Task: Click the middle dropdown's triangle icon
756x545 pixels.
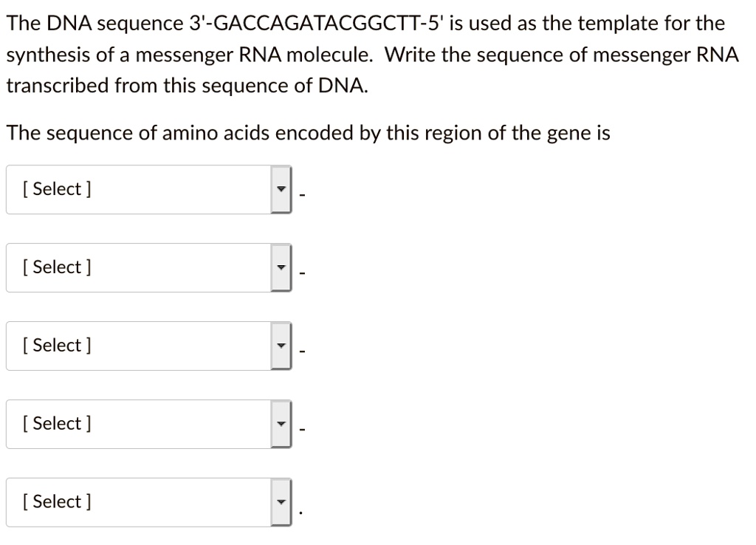Action: (x=281, y=346)
